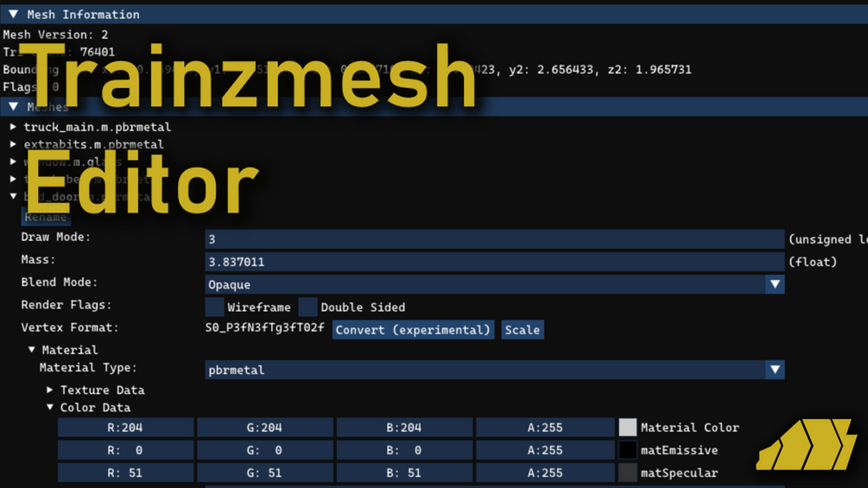
Task: Select matEmissive A:255 field
Action: coord(545,450)
